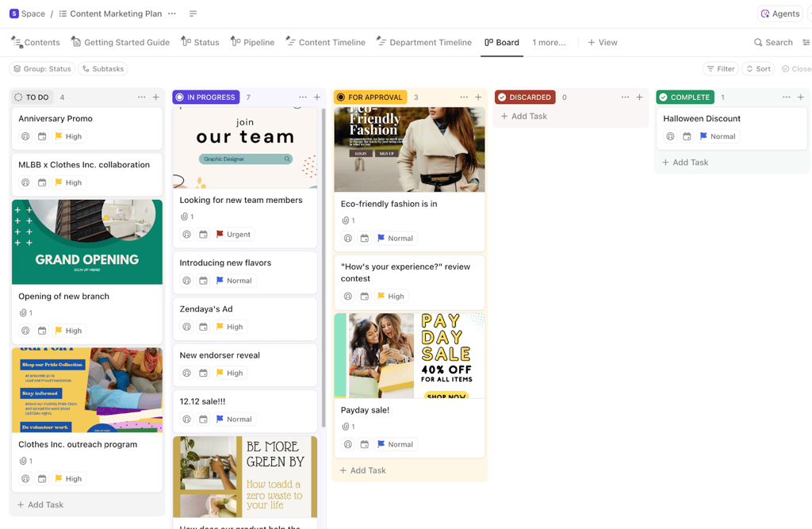Change Normal priority on Introducing new flavors
812x529 pixels.
pyautogui.click(x=234, y=281)
